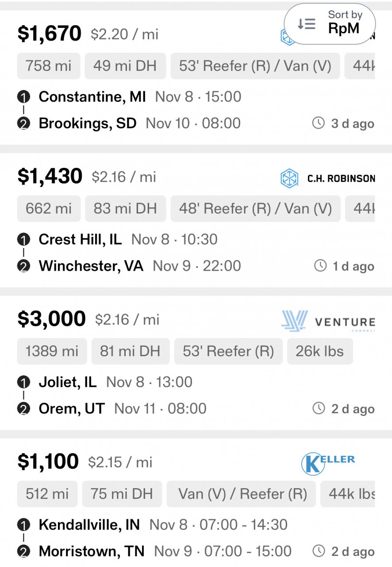Image resolution: width=392 pixels, height=567 pixels.
Task: Tap the 26k lbs weight chip
Action: click(319, 351)
